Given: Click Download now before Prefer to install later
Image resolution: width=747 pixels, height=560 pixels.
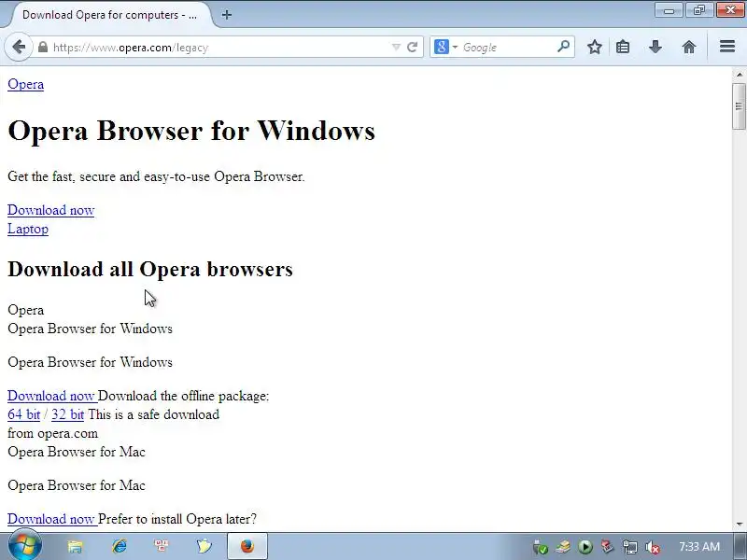Looking at the screenshot, I should pyautogui.click(x=52, y=519).
